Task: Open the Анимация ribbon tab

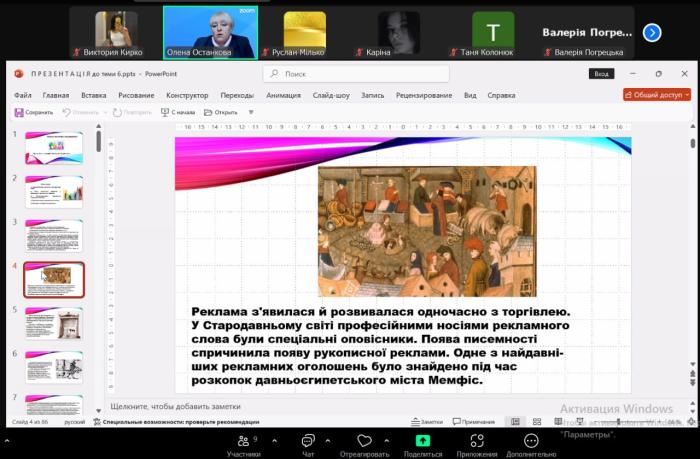Action: [283, 95]
